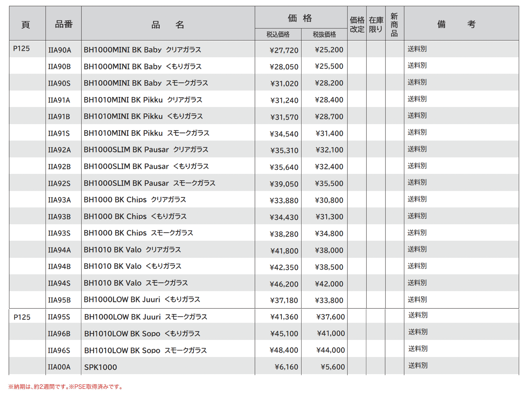Select the ¥46,200 price cell
This screenshot has width=532, height=395.
tap(284, 284)
